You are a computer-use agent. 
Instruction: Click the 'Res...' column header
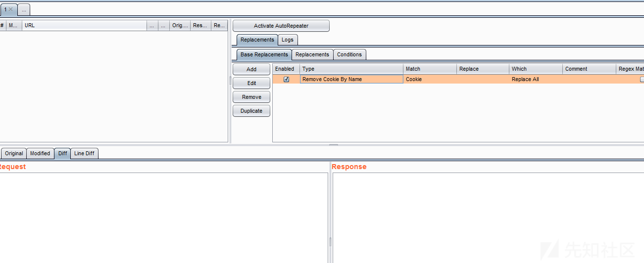coord(200,25)
